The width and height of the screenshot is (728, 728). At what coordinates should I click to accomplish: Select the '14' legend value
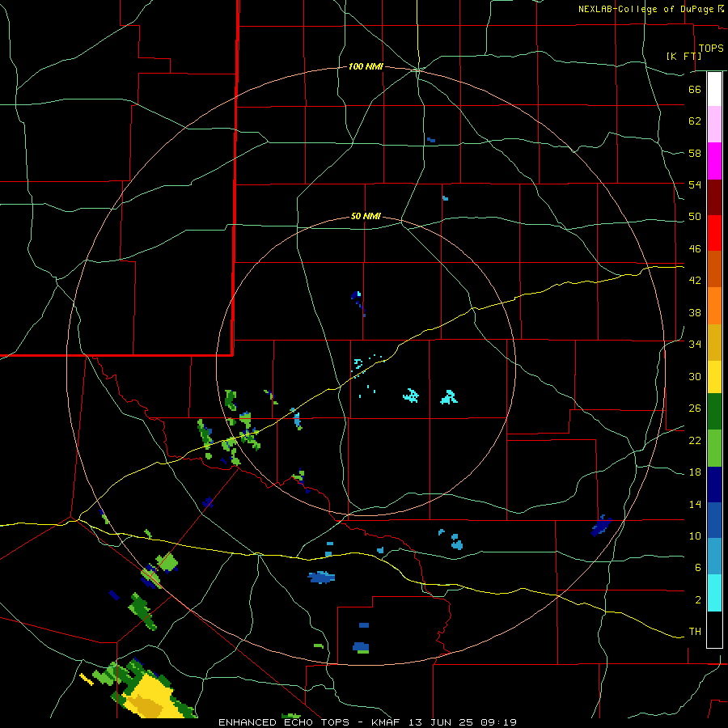tap(695, 504)
